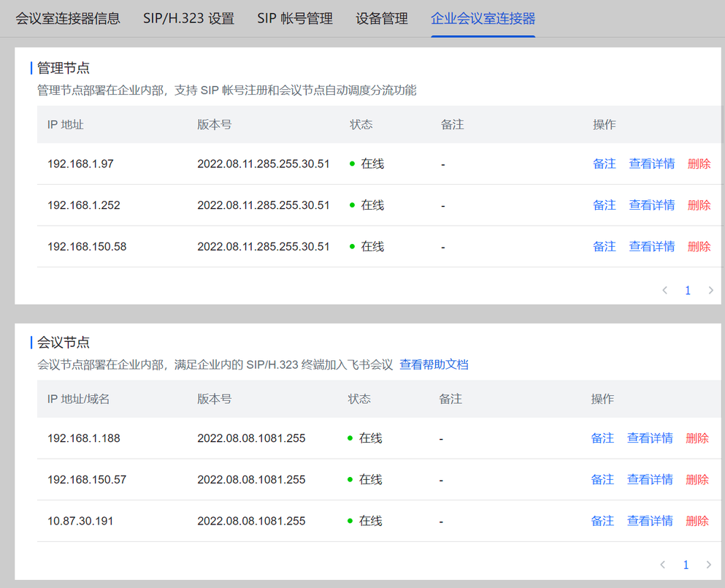Image resolution: width=725 pixels, height=588 pixels.
Task: Switch to the 设备管理 tab
Action: 382,18
